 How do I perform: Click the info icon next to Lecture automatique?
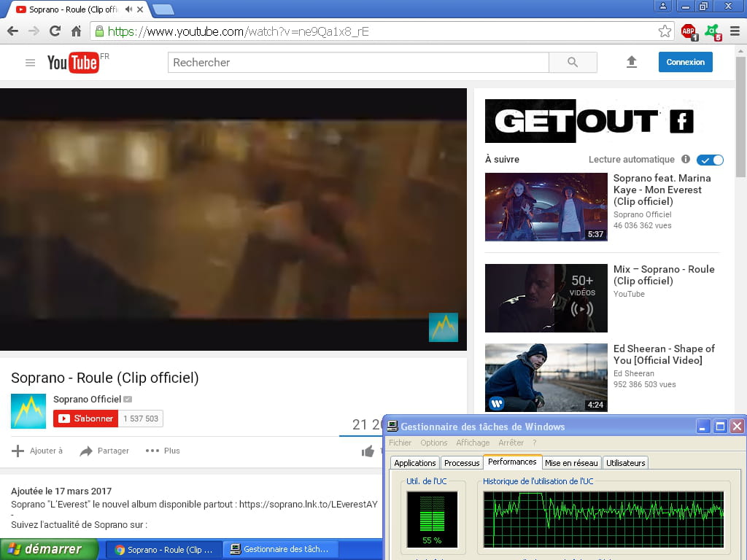686,159
